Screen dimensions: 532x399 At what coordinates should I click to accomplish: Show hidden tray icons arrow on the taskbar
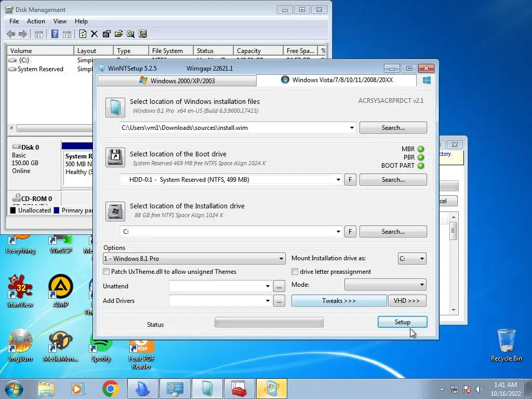(x=442, y=389)
